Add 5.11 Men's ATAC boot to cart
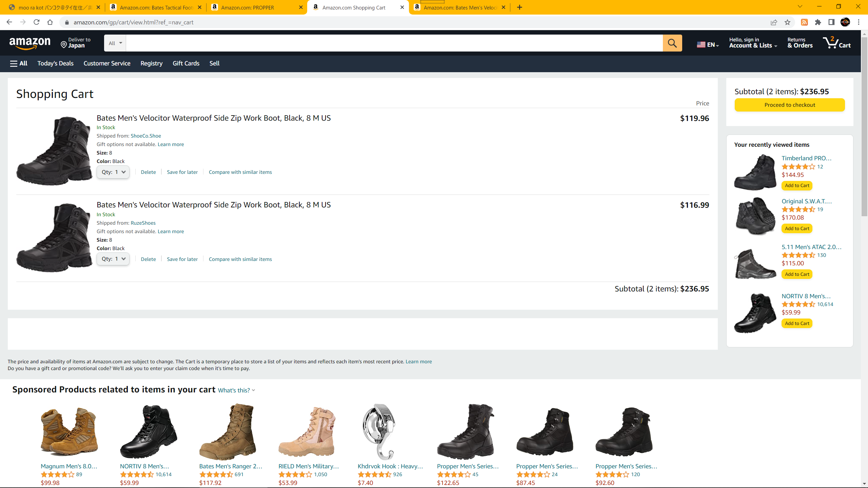The image size is (868, 488). (797, 274)
